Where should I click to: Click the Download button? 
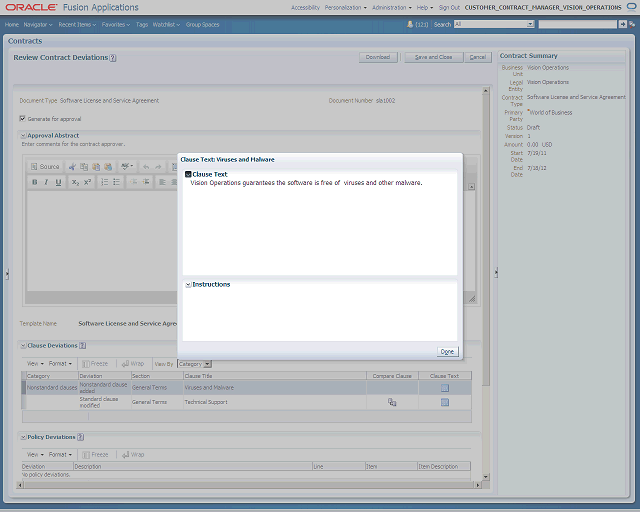(378, 57)
